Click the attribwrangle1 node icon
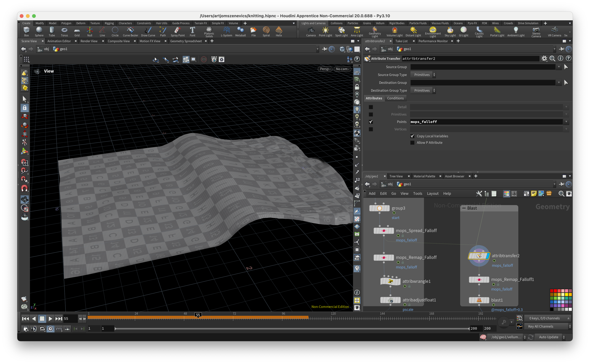 [x=390, y=281]
